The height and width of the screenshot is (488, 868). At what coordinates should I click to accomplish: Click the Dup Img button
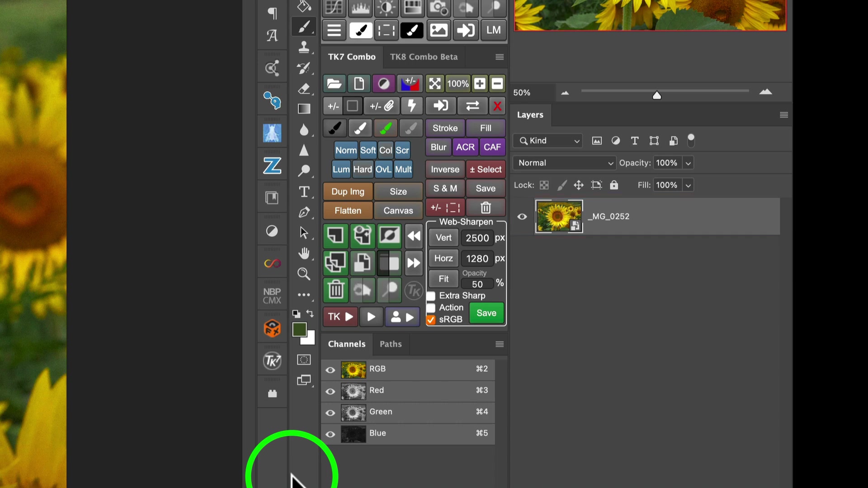tap(348, 192)
